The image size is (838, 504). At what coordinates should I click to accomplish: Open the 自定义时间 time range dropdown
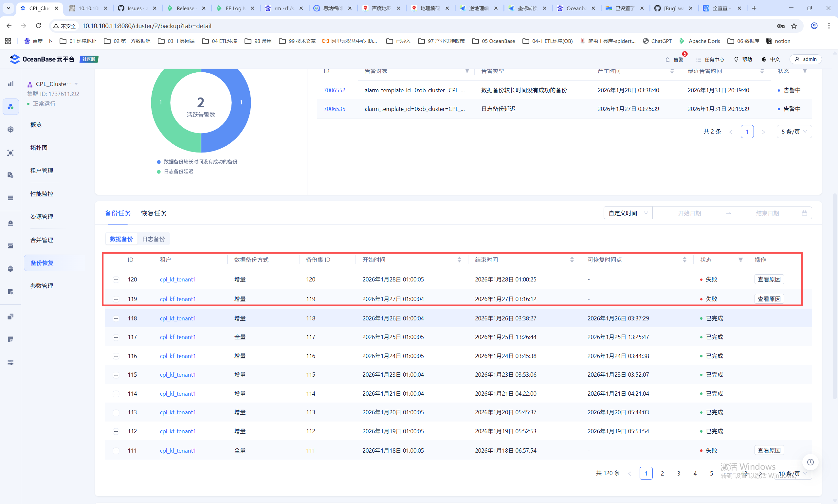click(x=628, y=213)
